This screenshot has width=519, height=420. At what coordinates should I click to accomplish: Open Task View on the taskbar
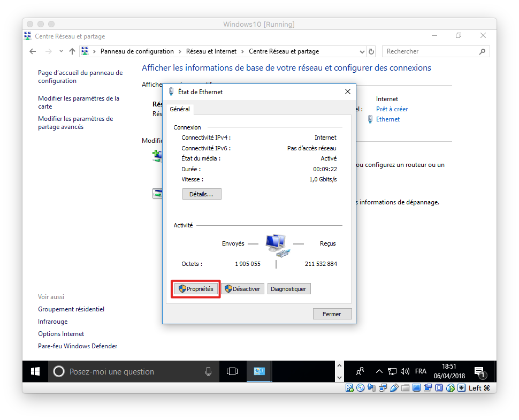point(232,371)
